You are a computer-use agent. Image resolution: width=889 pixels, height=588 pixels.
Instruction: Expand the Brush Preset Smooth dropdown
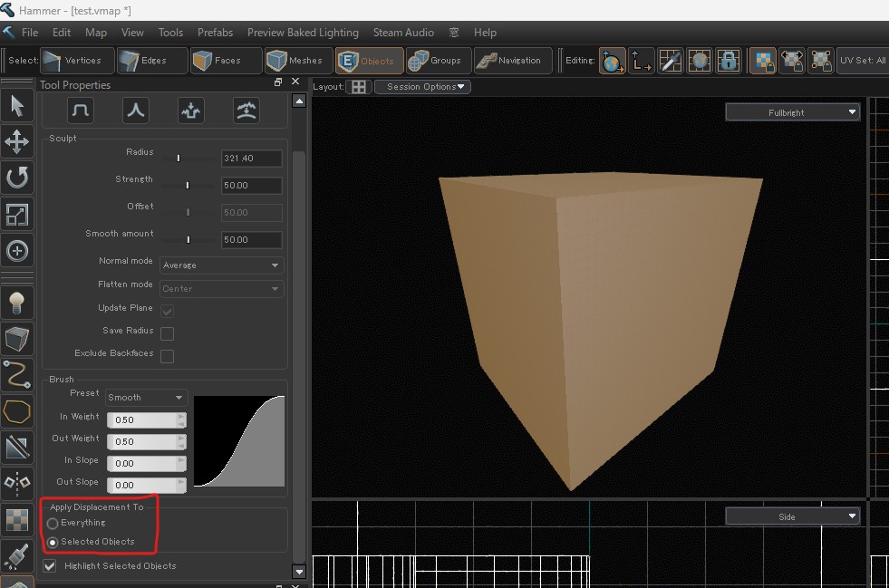146,398
